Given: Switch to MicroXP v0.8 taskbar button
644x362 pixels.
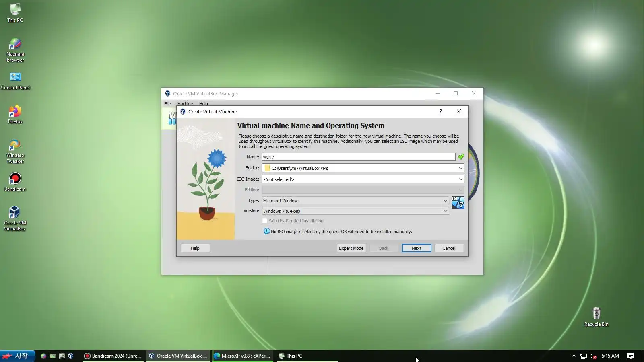Looking at the screenshot, I should tap(242, 356).
